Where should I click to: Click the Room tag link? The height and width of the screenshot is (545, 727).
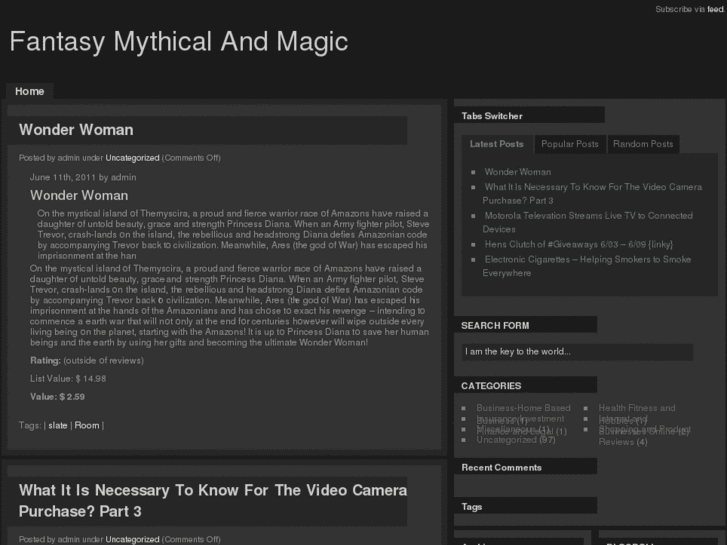(87, 425)
